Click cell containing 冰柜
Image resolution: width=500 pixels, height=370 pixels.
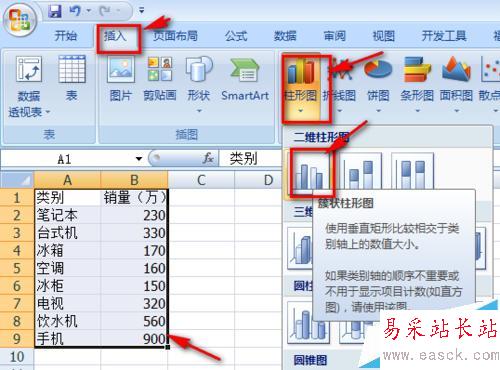point(68,286)
